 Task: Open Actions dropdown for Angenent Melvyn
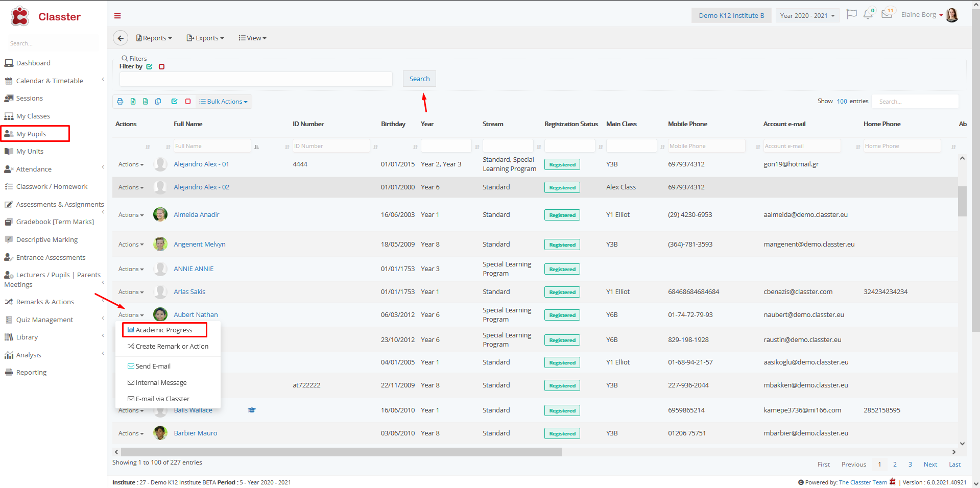131,245
